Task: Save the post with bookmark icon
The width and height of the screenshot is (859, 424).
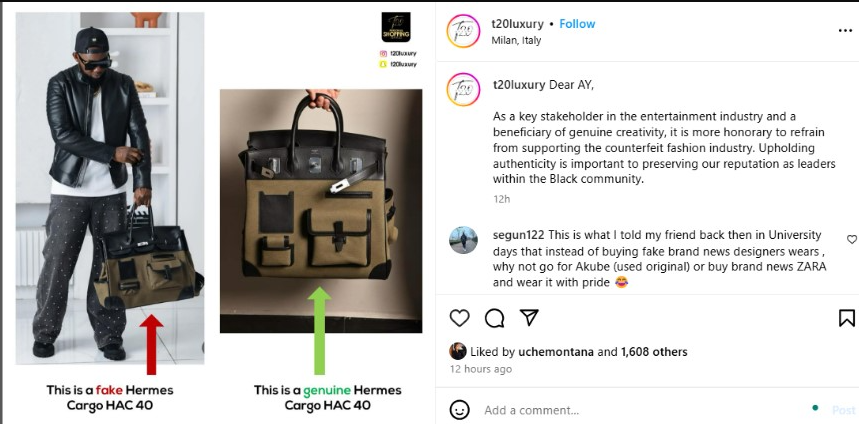Action: point(846,318)
